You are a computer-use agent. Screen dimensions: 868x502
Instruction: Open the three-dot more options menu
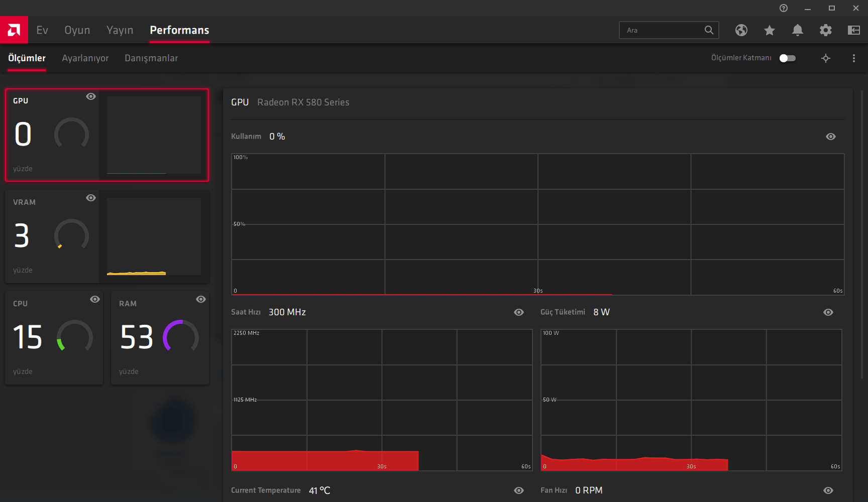click(x=854, y=58)
